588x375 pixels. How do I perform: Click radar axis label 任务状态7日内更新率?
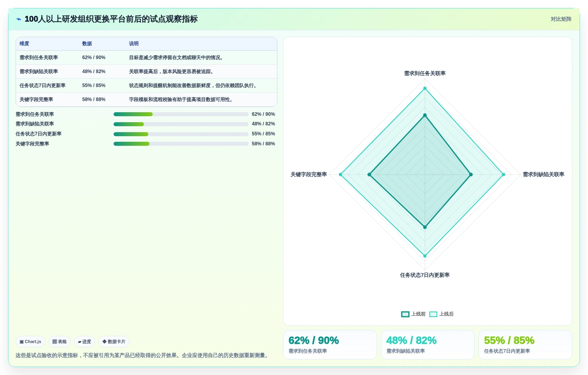click(425, 275)
